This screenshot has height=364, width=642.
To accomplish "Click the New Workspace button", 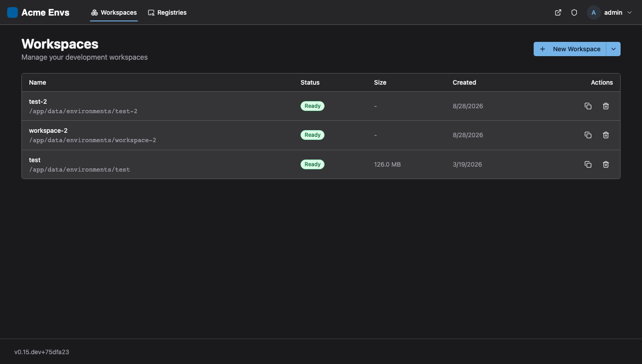I will coord(570,49).
